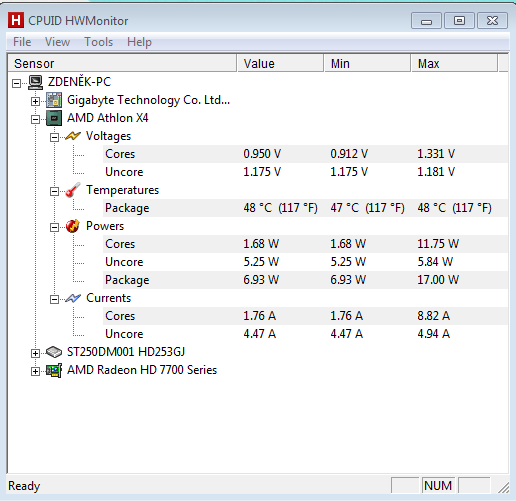The height and width of the screenshot is (501, 516).
Task: Collapse the Voltages section
Action: coord(54,137)
